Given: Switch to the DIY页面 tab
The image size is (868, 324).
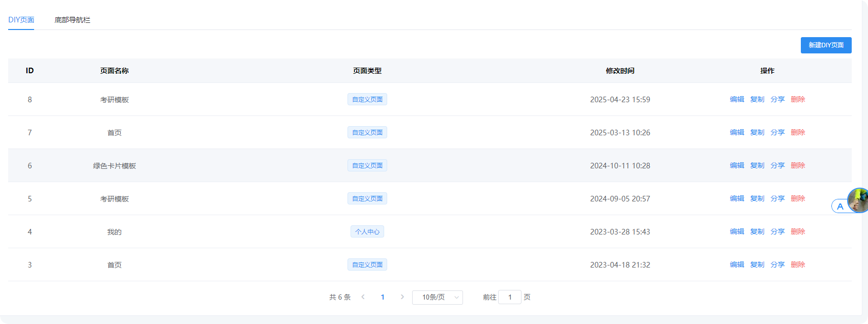Looking at the screenshot, I should pyautogui.click(x=21, y=20).
